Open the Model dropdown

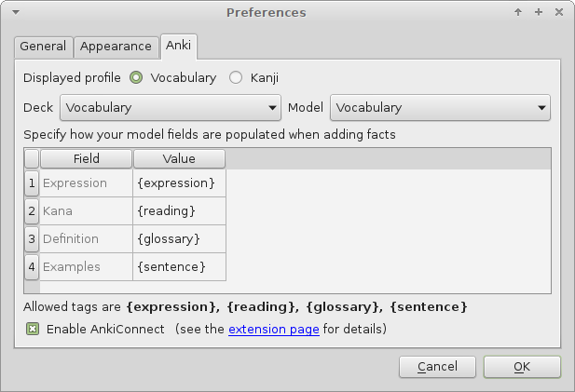pyautogui.click(x=440, y=108)
